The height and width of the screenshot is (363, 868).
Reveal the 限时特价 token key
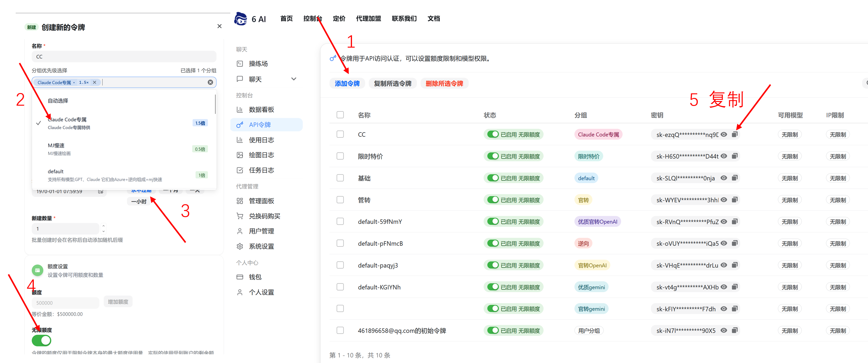(724, 156)
